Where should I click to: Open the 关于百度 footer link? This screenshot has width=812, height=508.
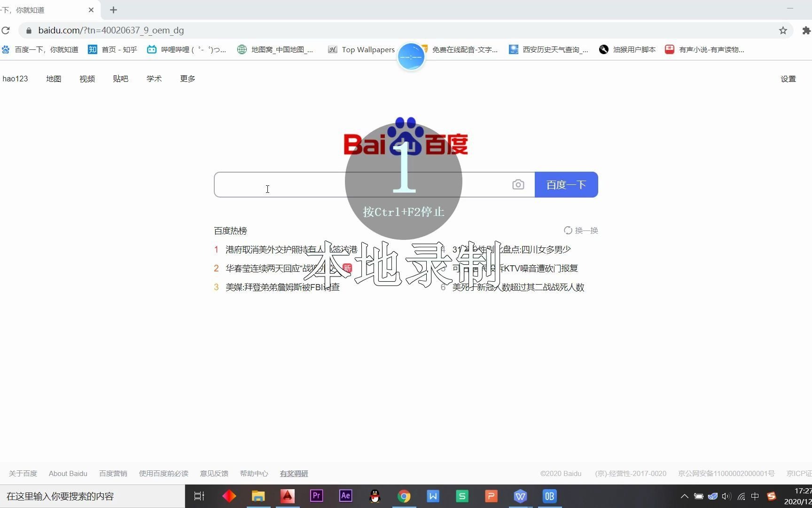tap(23, 473)
